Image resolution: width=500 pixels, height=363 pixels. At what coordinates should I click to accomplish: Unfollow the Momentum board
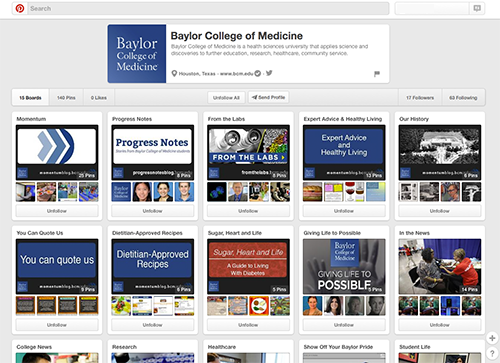point(57,211)
